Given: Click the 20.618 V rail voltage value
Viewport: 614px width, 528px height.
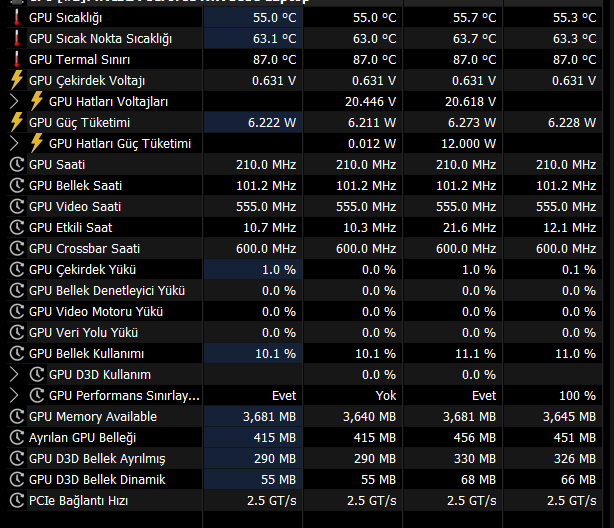Looking at the screenshot, I should pos(470,102).
